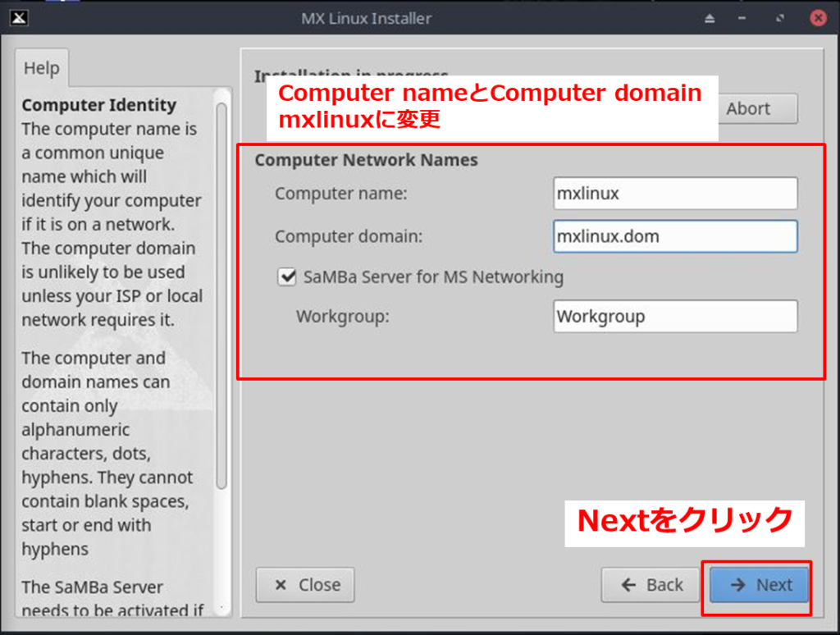The height and width of the screenshot is (635, 840).
Task: Click the Next button to continue installation
Action: pos(758,585)
